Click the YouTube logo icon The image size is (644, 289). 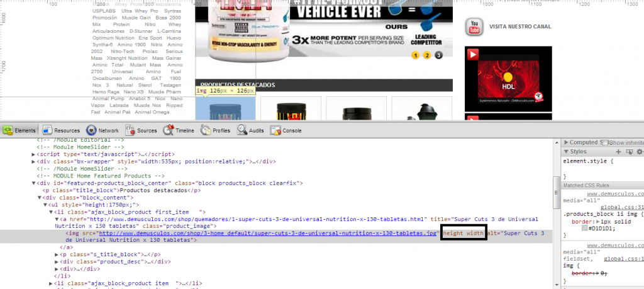(x=474, y=26)
